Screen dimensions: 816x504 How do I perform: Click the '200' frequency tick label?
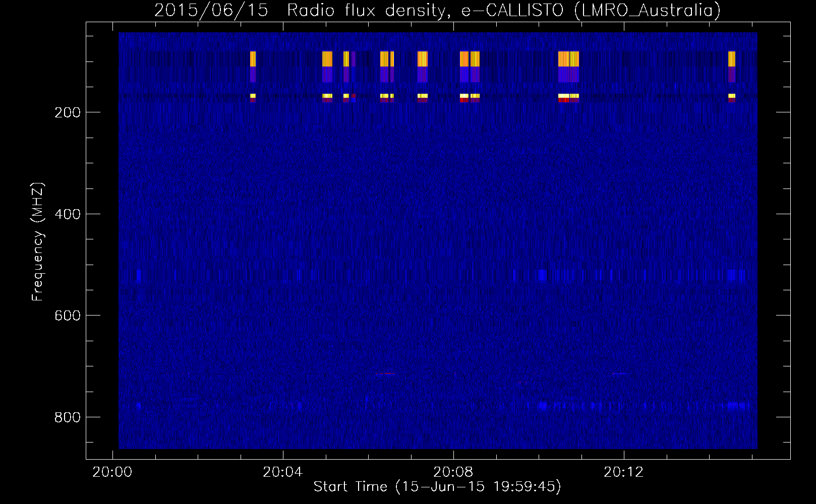[x=68, y=112]
